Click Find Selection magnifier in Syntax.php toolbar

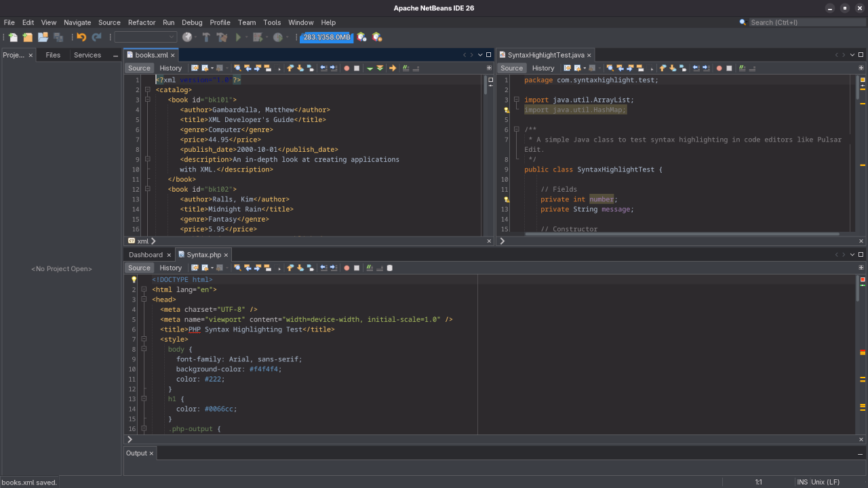237,268
